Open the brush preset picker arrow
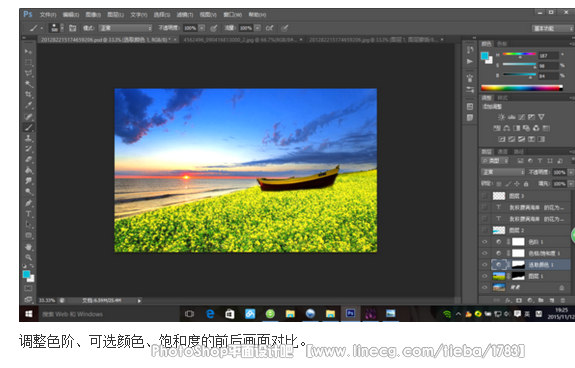The width and height of the screenshot is (575, 368). [62, 28]
